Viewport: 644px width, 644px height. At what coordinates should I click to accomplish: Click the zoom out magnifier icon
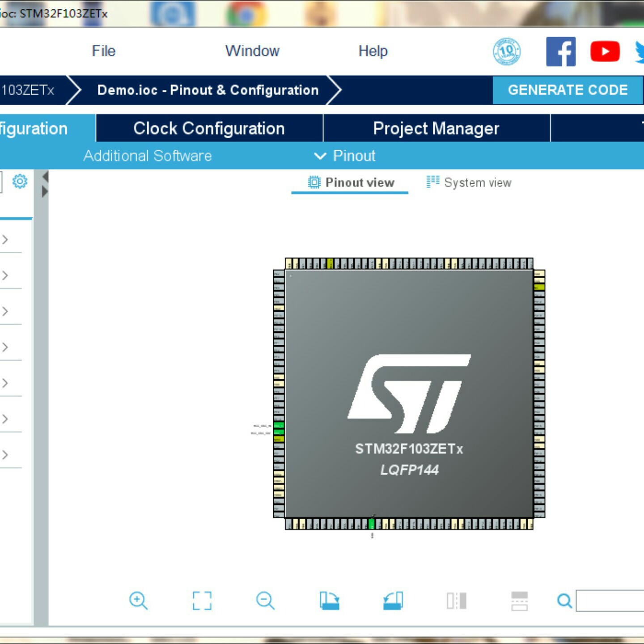tap(265, 600)
